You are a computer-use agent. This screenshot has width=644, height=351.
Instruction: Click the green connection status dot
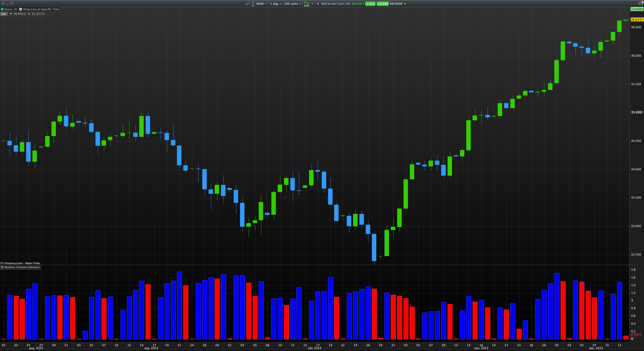point(405,4)
